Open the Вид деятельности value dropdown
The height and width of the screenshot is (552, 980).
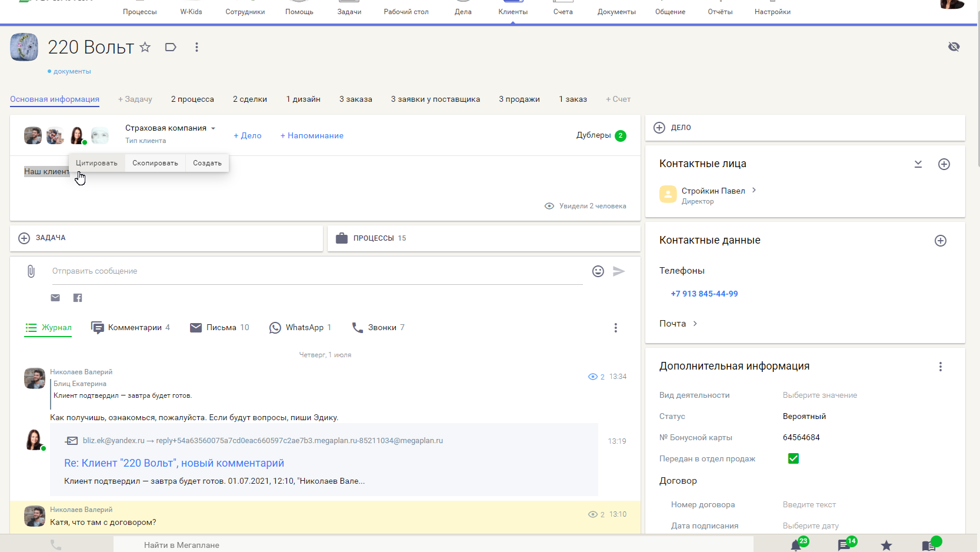(819, 395)
